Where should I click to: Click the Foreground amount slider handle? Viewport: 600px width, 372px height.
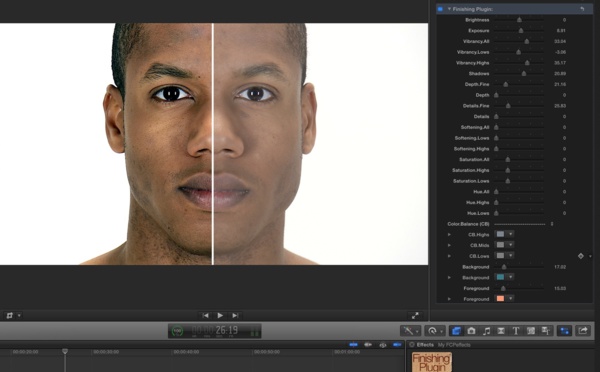[x=503, y=288]
